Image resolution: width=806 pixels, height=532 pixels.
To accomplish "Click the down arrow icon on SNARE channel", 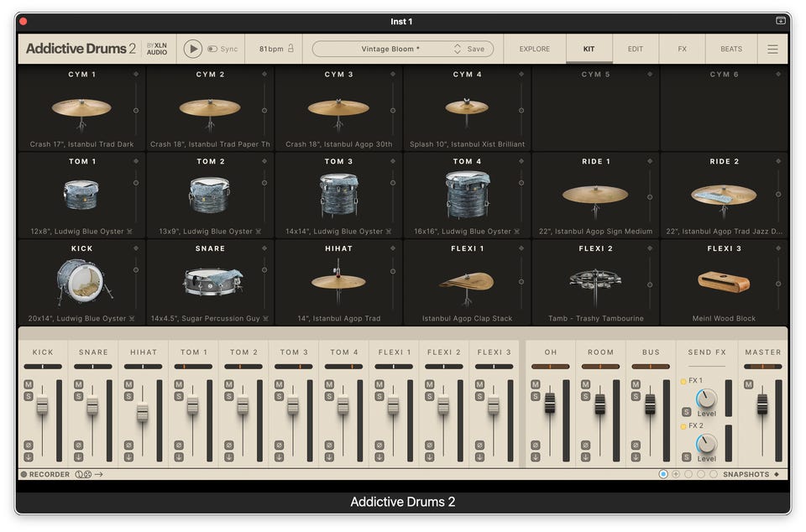I will point(79,456).
